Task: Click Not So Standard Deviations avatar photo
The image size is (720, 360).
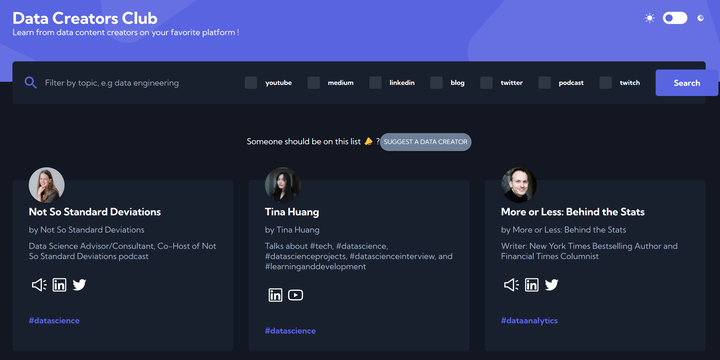Action: (47, 185)
